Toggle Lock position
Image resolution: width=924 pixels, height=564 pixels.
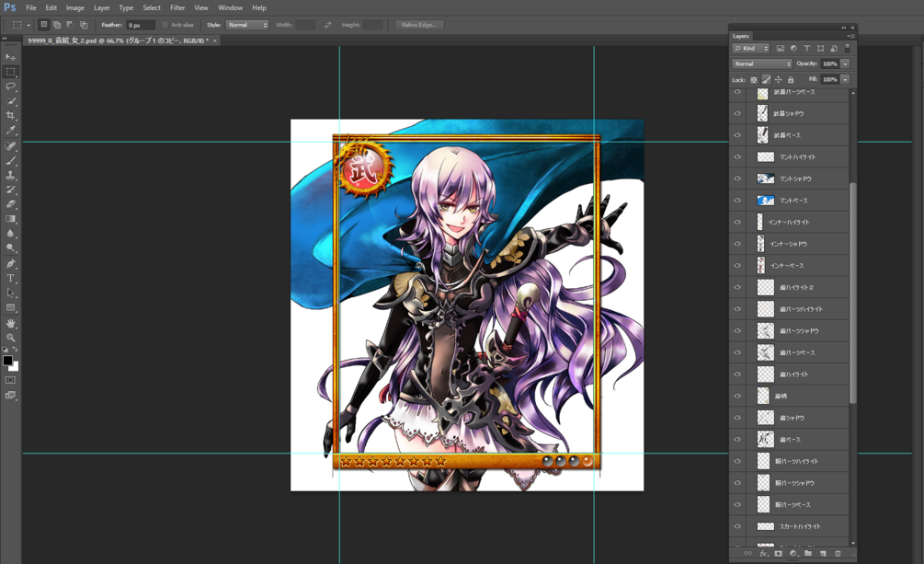779,80
